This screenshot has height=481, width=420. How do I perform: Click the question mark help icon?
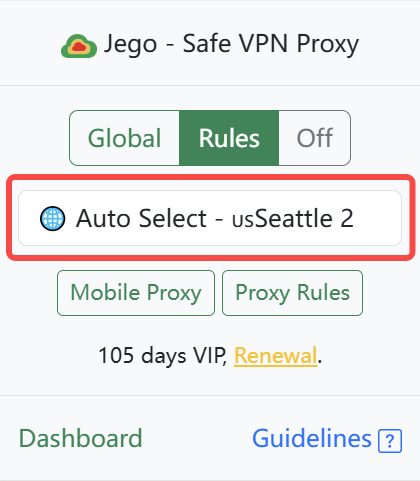coord(390,441)
